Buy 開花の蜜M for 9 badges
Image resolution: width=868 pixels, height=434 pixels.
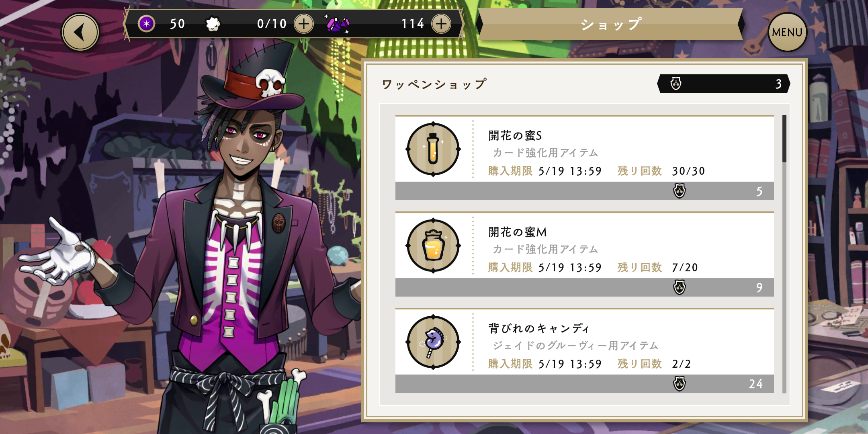tap(584, 287)
